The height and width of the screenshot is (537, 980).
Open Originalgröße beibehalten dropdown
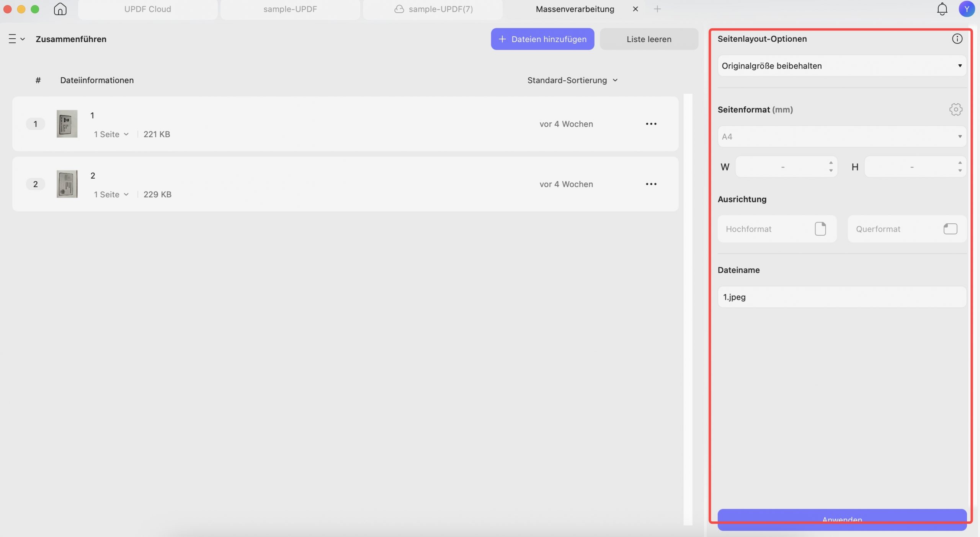pyautogui.click(x=842, y=66)
